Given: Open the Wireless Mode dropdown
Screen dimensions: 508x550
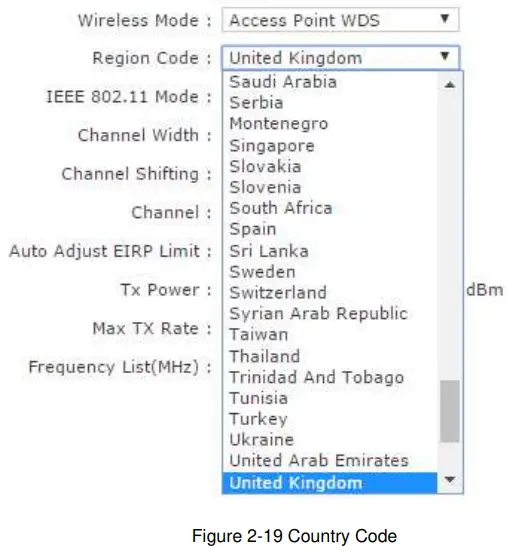Looking at the screenshot, I should [x=340, y=20].
